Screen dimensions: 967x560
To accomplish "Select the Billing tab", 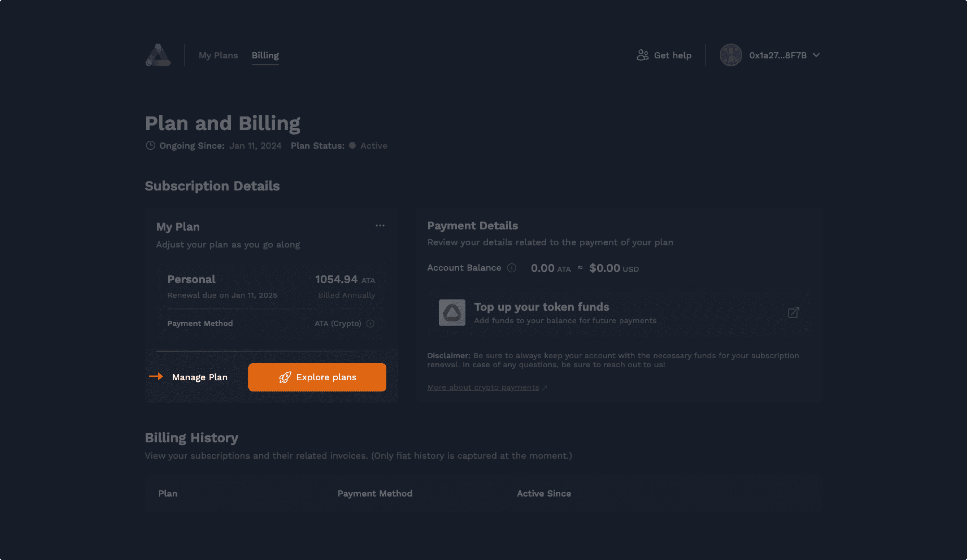I will click(265, 55).
